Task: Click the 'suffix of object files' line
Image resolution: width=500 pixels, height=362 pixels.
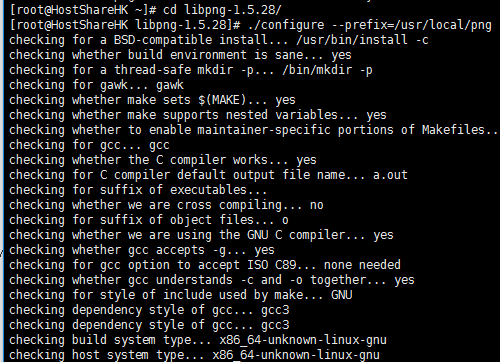Action: [149, 220]
